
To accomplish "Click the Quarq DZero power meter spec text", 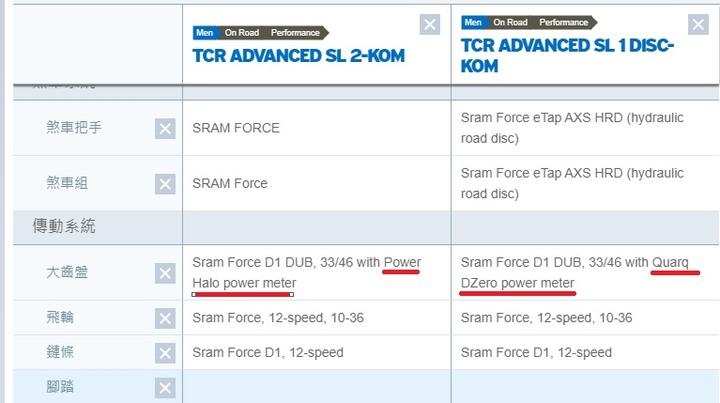I will point(575,273).
